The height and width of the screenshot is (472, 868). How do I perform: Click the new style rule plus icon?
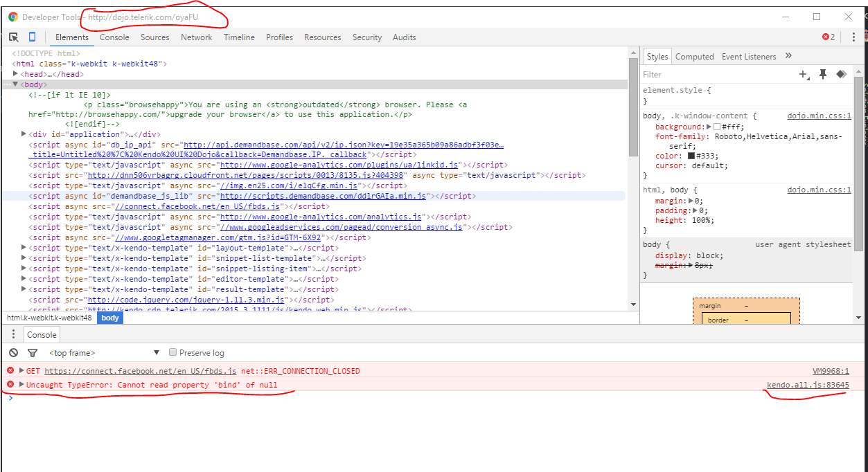coord(804,74)
